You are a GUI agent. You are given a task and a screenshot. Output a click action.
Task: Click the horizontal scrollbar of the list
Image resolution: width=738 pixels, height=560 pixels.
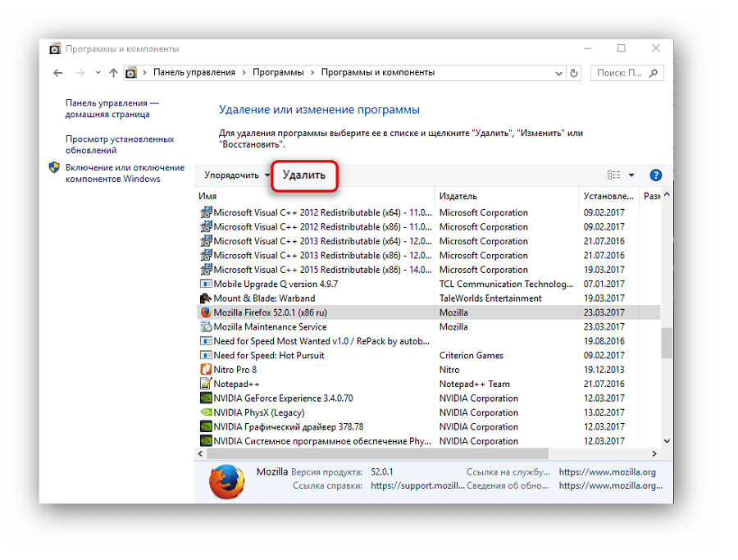coord(377,453)
